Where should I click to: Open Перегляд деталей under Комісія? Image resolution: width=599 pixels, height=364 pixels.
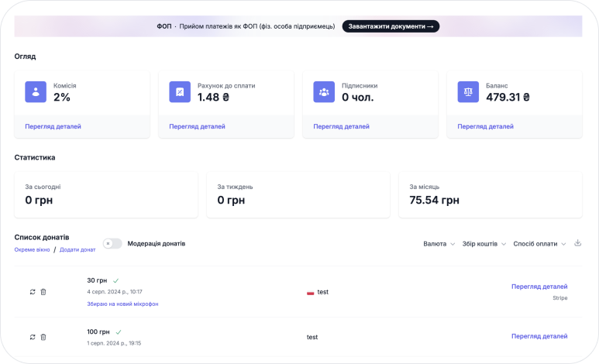(x=53, y=126)
